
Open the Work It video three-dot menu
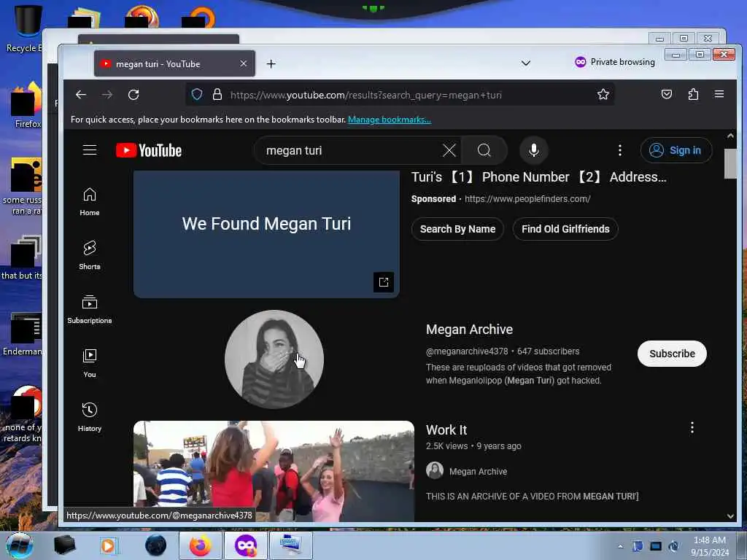pos(692,427)
